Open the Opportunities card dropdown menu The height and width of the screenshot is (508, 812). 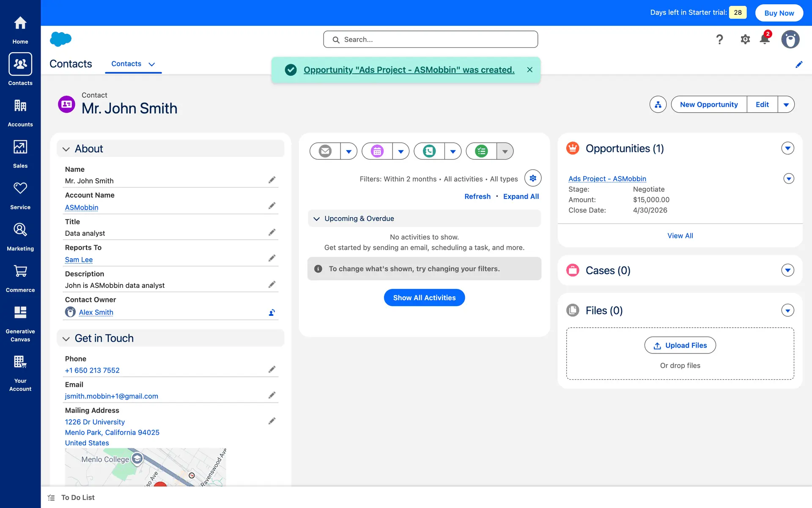click(787, 149)
